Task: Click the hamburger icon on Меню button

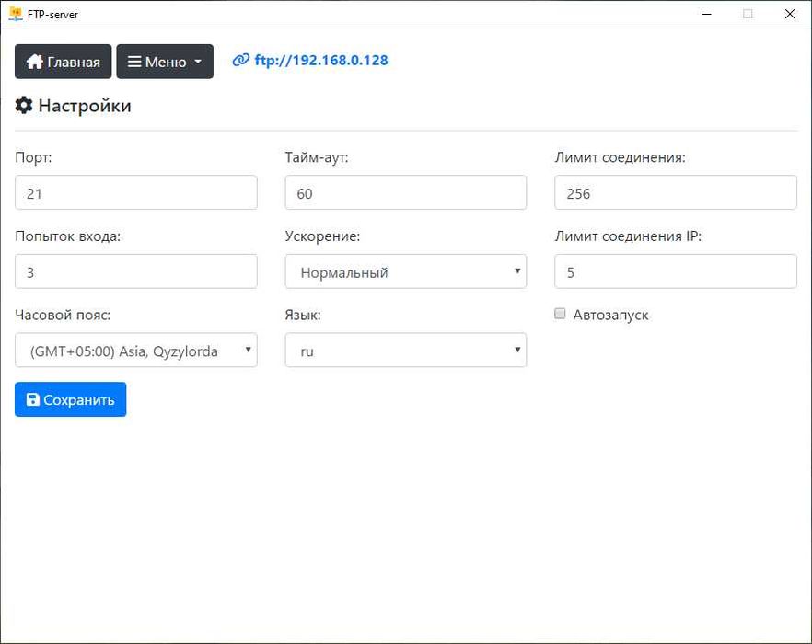Action: (x=134, y=62)
